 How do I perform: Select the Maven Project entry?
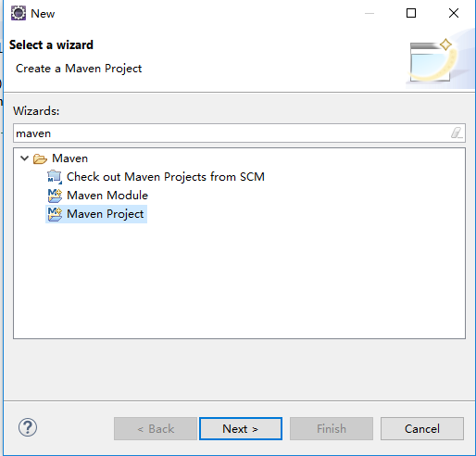point(106,214)
